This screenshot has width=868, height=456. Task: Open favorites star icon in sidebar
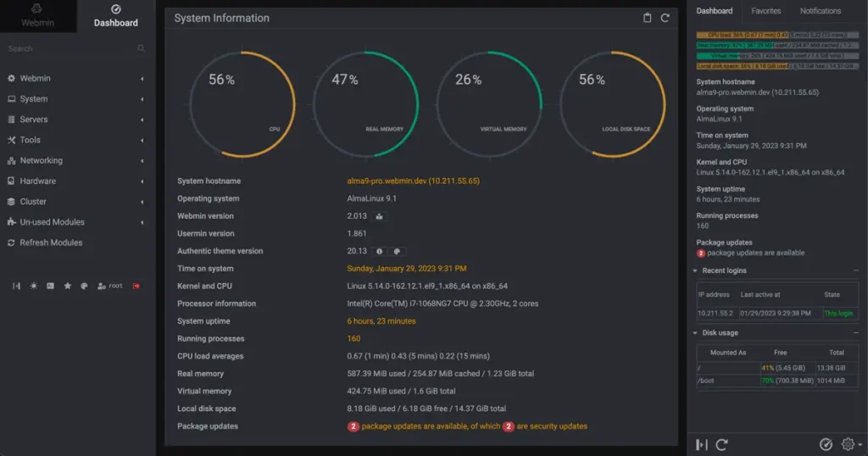pyautogui.click(x=68, y=286)
